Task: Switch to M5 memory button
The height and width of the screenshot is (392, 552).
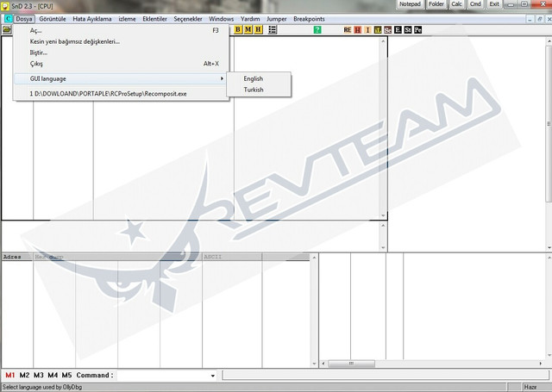Action: tap(66, 375)
